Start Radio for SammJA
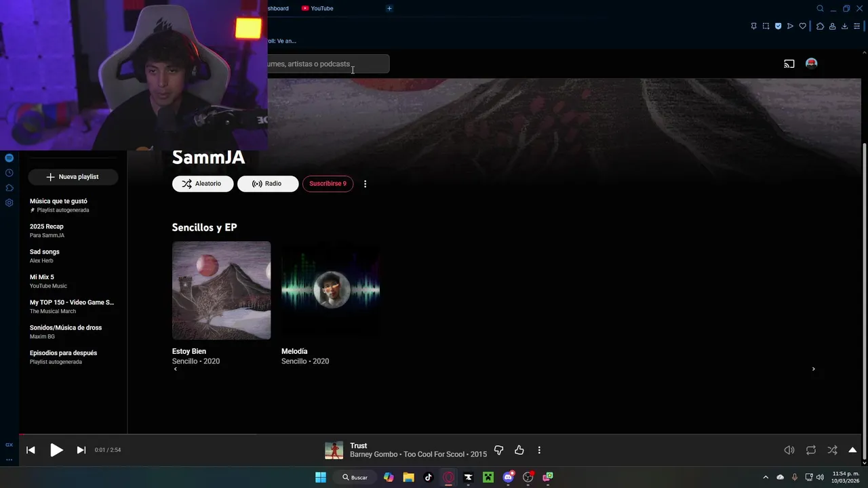Image resolution: width=868 pixels, height=488 pixels. pyautogui.click(x=268, y=184)
